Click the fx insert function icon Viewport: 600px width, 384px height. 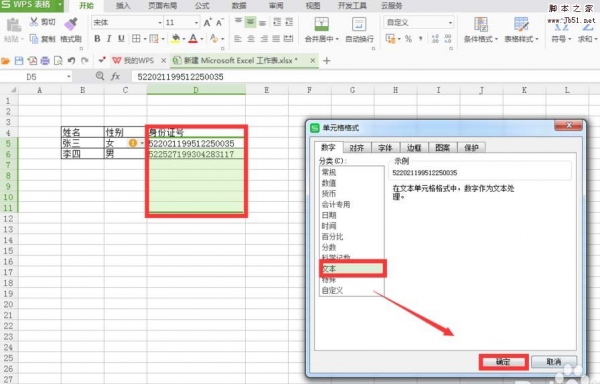pyautogui.click(x=115, y=76)
